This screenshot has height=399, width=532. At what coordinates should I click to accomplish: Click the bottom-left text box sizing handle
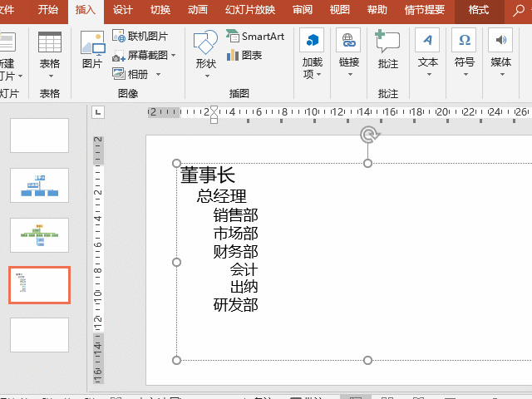click(x=176, y=360)
